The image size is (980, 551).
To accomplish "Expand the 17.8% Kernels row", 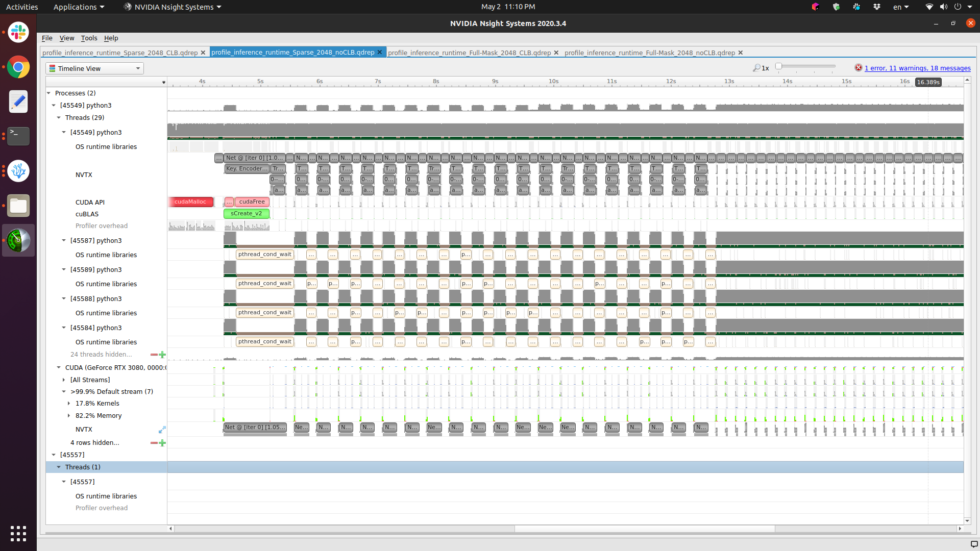I will click(69, 404).
